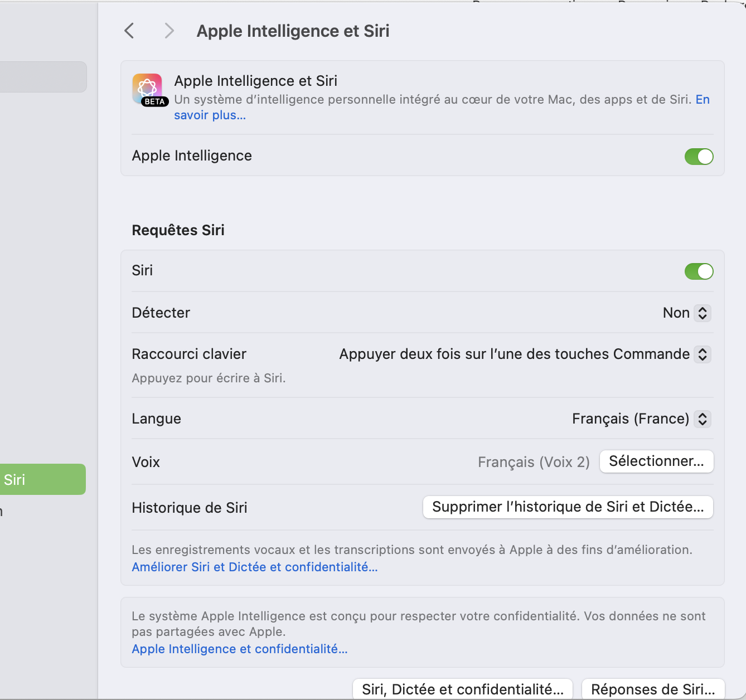Click the back navigation chevron
The height and width of the screenshot is (700, 746).
(129, 31)
